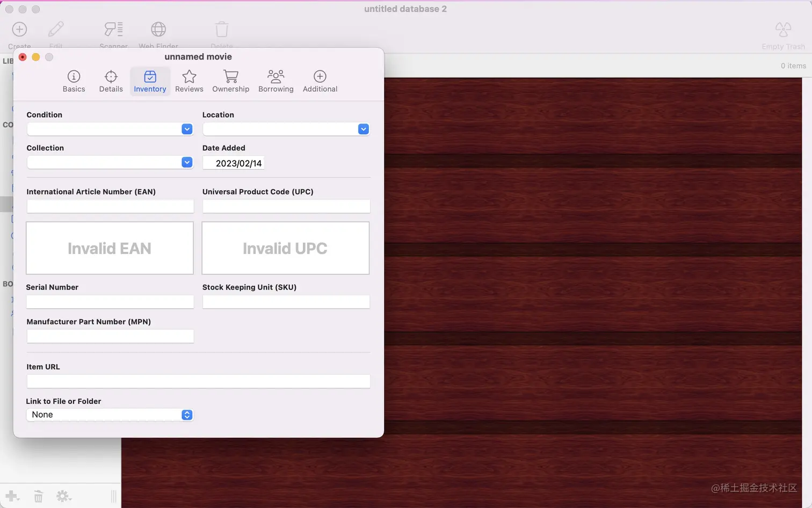Click the Edit pencil icon in the database toolbar

[56, 30]
